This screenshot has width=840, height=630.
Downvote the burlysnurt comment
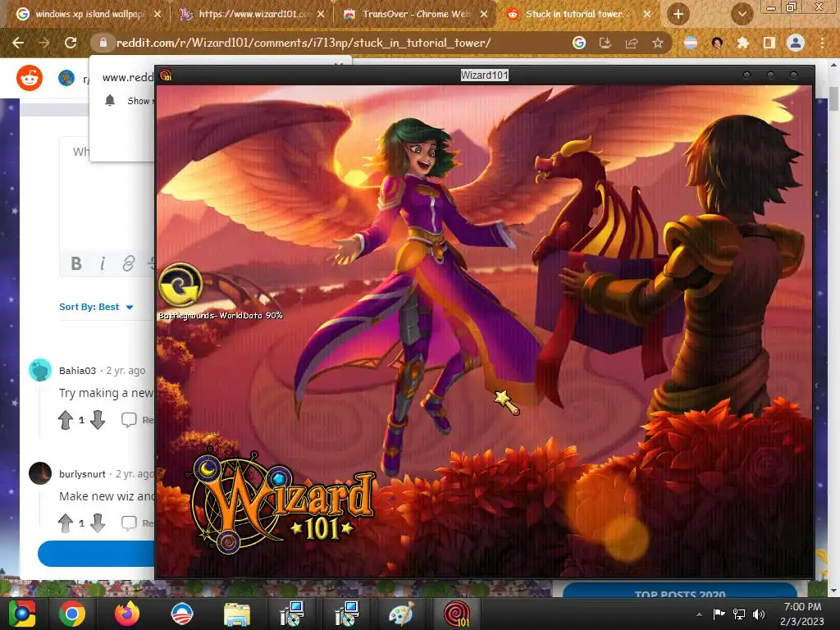coord(98,523)
